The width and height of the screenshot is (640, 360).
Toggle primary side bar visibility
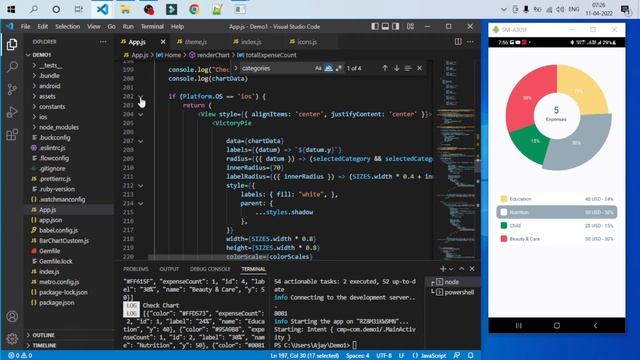pyautogui.click(x=375, y=27)
